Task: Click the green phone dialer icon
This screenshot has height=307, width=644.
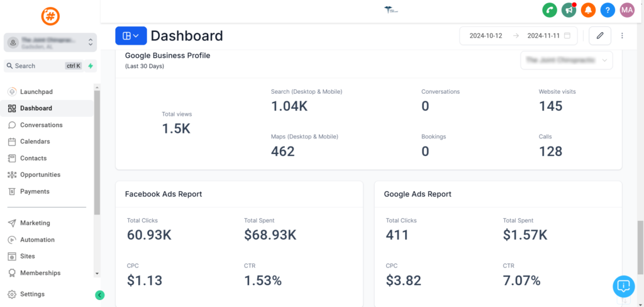Action: point(550,10)
